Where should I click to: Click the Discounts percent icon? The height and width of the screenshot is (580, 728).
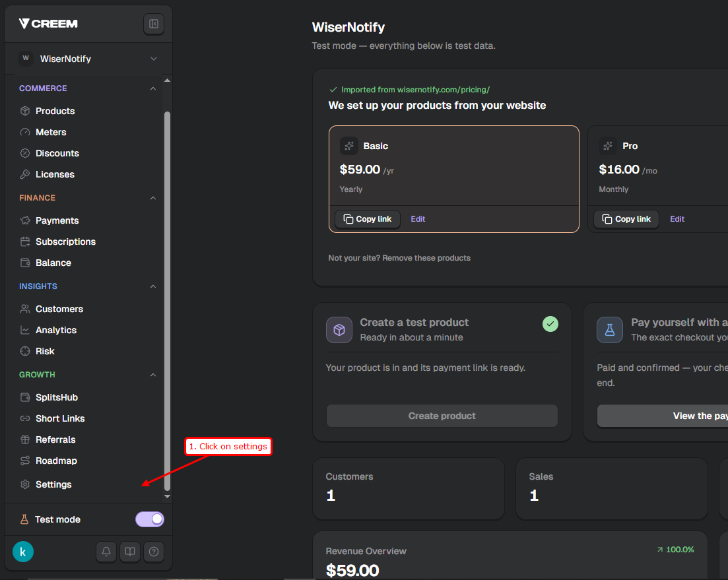point(25,153)
